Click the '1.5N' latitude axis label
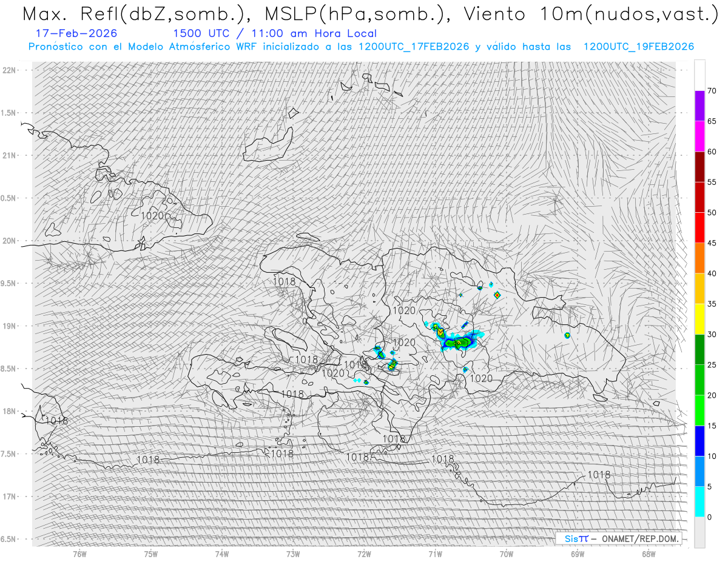Image resolution: width=728 pixels, height=562 pixels. pyautogui.click(x=8, y=113)
